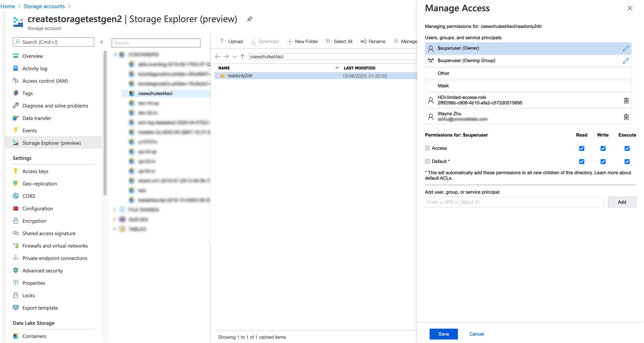Screen dimensions: 644x343
Task: Click Add to add the principal
Action: (622, 202)
